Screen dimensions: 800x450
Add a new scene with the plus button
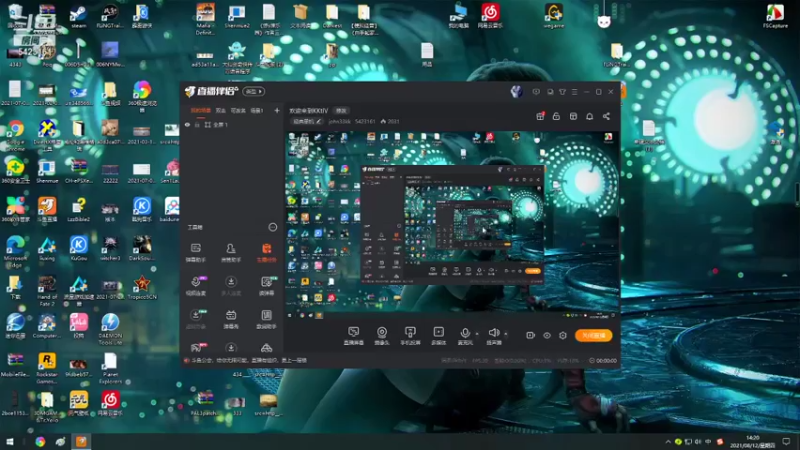pos(277,110)
